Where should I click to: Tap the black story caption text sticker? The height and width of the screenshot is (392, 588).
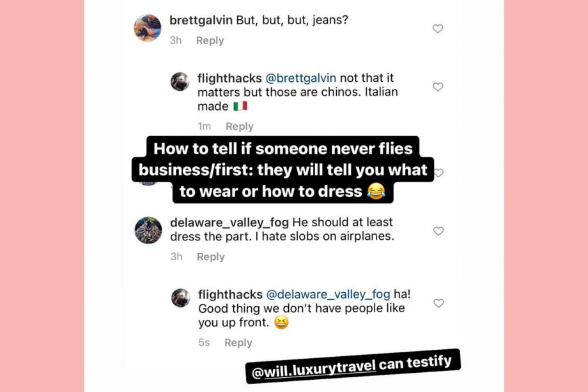(x=284, y=170)
